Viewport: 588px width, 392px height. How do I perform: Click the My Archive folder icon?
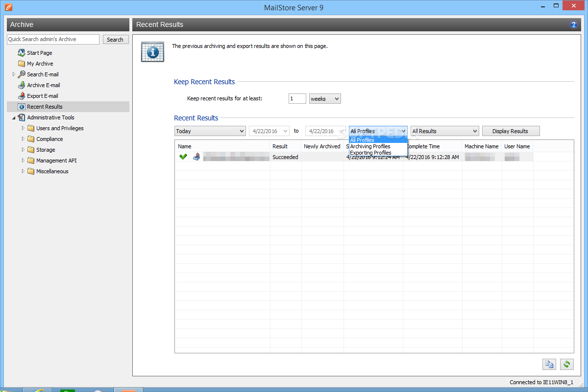click(22, 64)
